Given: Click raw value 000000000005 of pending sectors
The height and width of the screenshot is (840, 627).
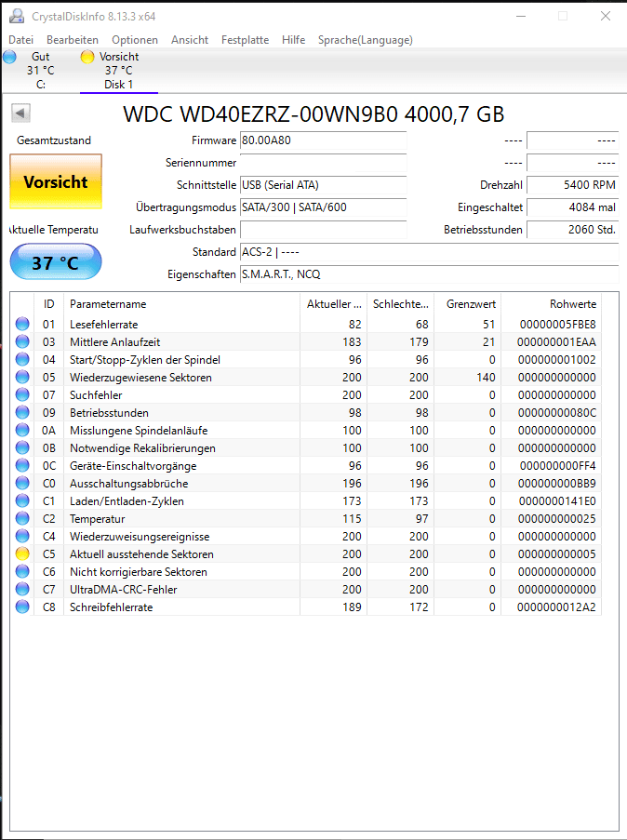Looking at the screenshot, I should coord(557,553).
